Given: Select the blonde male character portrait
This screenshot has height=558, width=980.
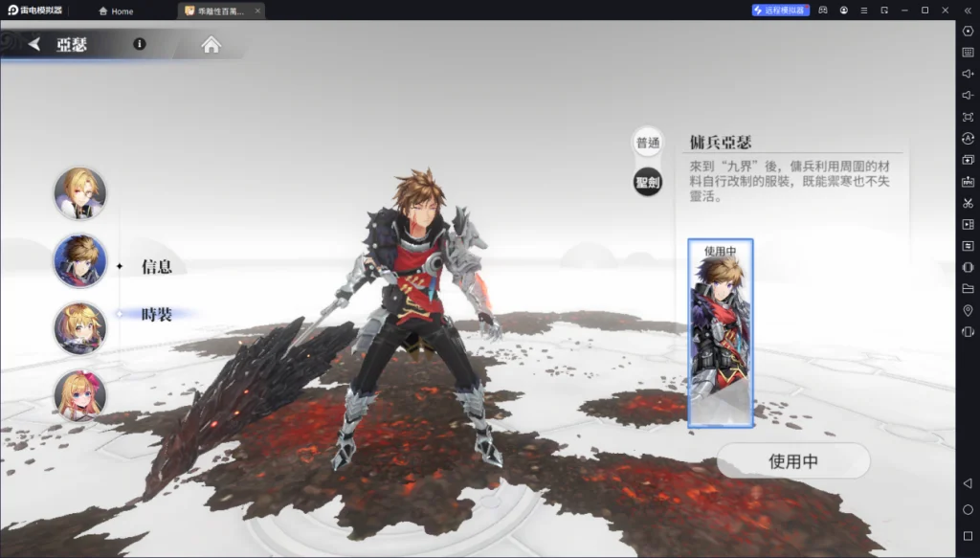Looking at the screenshot, I should tap(80, 193).
